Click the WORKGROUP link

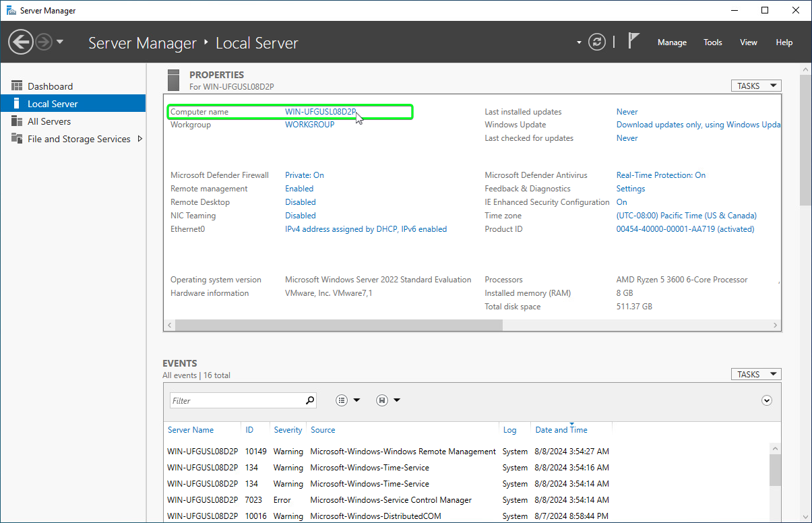pyautogui.click(x=310, y=125)
